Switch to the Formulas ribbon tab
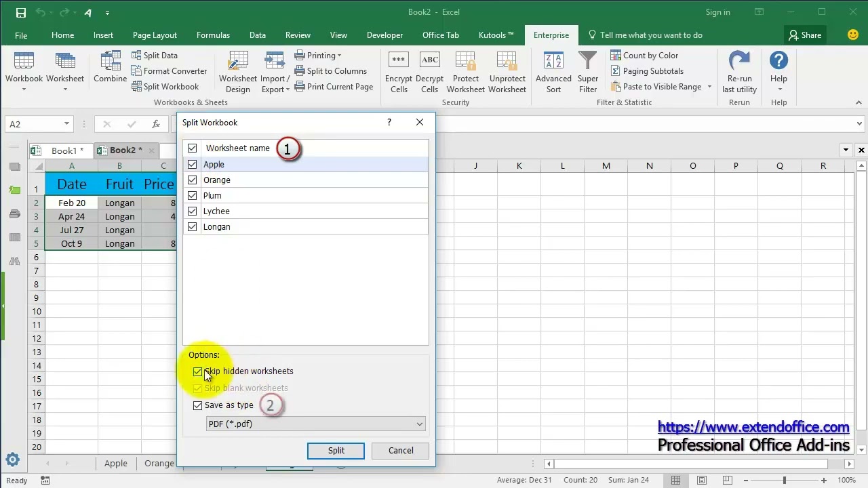The image size is (868, 488). tap(213, 35)
